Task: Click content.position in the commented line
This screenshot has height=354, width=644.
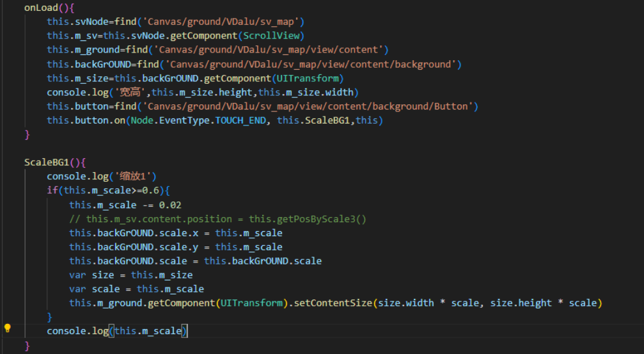Action: tap(187, 219)
